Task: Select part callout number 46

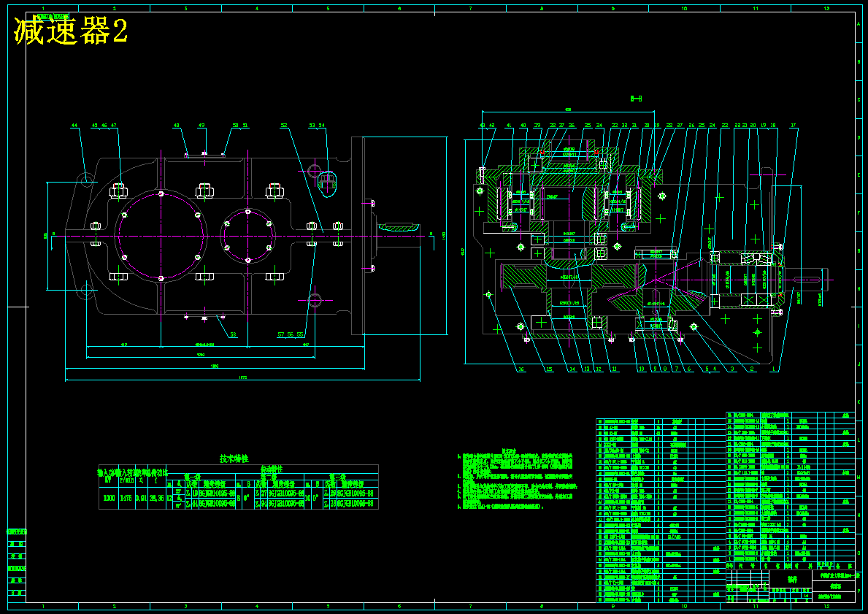Action: 104,126
